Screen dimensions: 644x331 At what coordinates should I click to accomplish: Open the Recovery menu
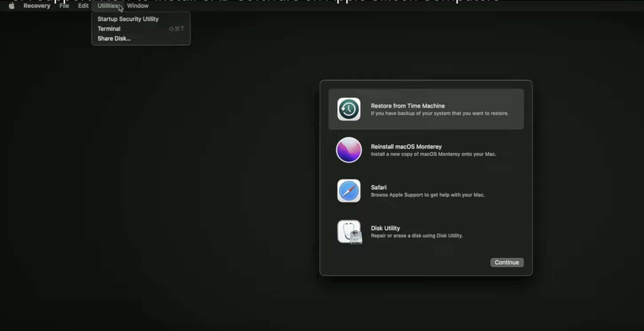[x=37, y=6]
